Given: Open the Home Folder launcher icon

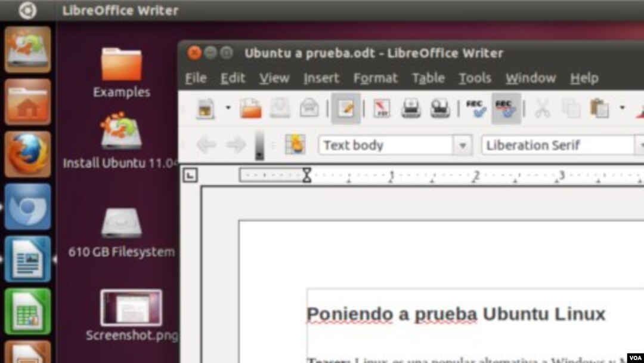Looking at the screenshot, I should click(27, 102).
